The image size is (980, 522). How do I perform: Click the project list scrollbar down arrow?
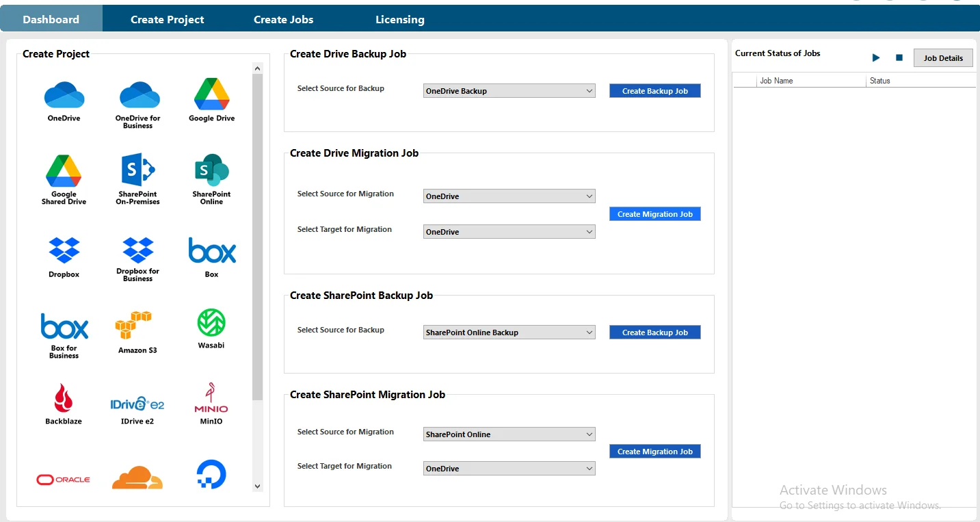(x=257, y=486)
